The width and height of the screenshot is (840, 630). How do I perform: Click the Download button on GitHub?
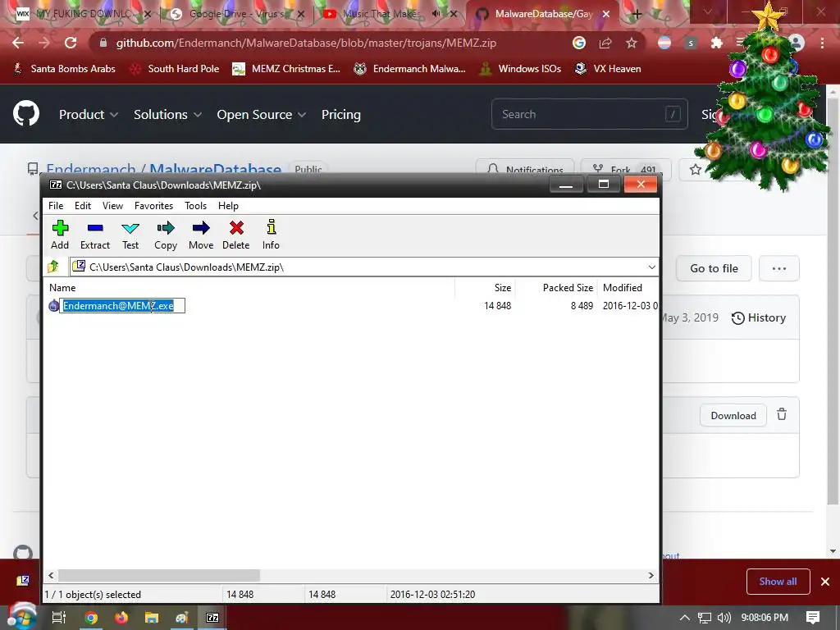click(x=733, y=415)
